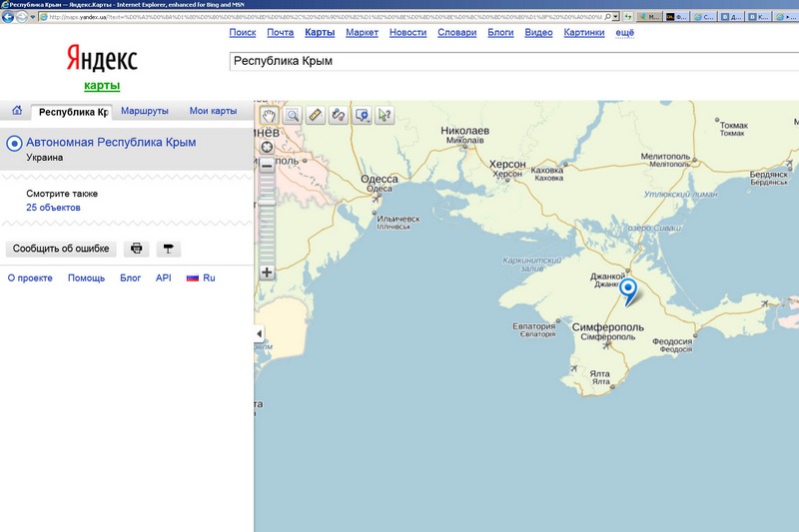The height and width of the screenshot is (532, 799).
Task: Click Сообщить об ошибке button
Action: pyautogui.click(x=61, y=249)
